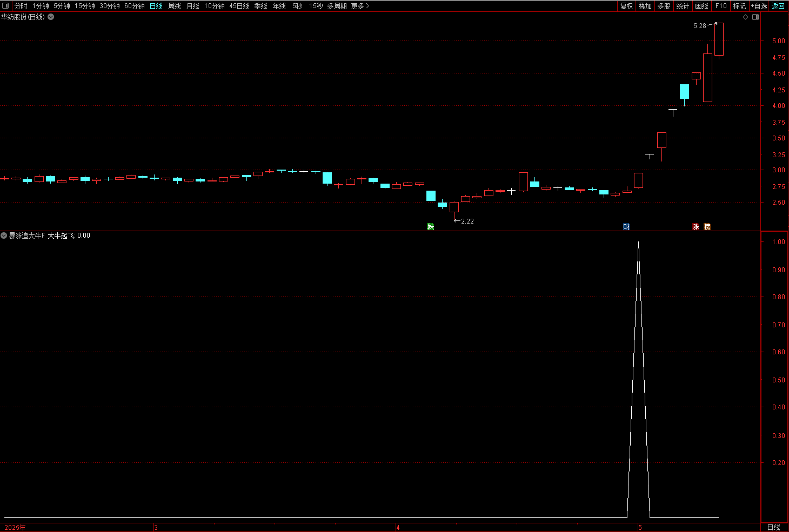Screen dimensions: 789x532
Task: Switch to 年线 yearly chart
Action: (x=279, y=6)
